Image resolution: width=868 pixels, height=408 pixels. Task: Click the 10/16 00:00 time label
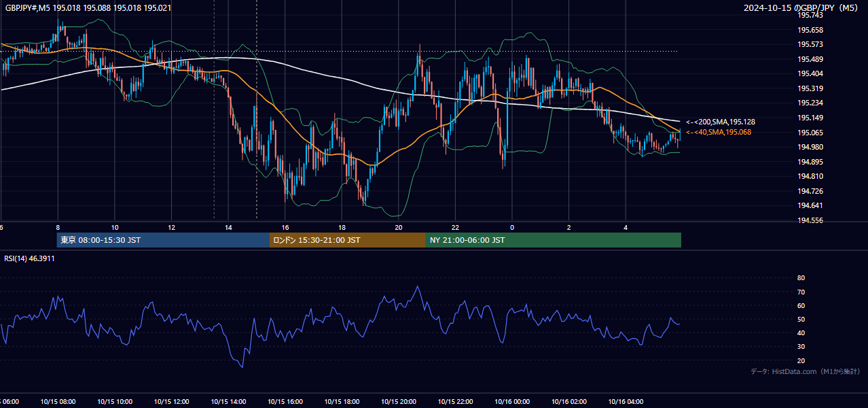point(512,401)
